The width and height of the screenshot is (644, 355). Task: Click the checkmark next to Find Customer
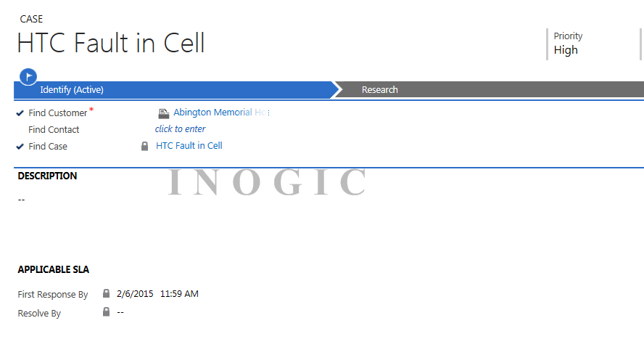click(20, 113)
